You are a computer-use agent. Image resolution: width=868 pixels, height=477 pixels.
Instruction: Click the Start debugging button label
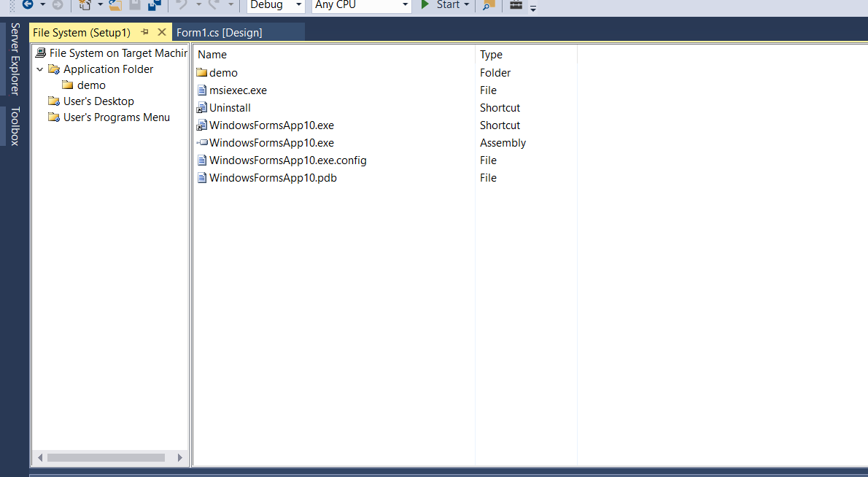click(448, 4)
